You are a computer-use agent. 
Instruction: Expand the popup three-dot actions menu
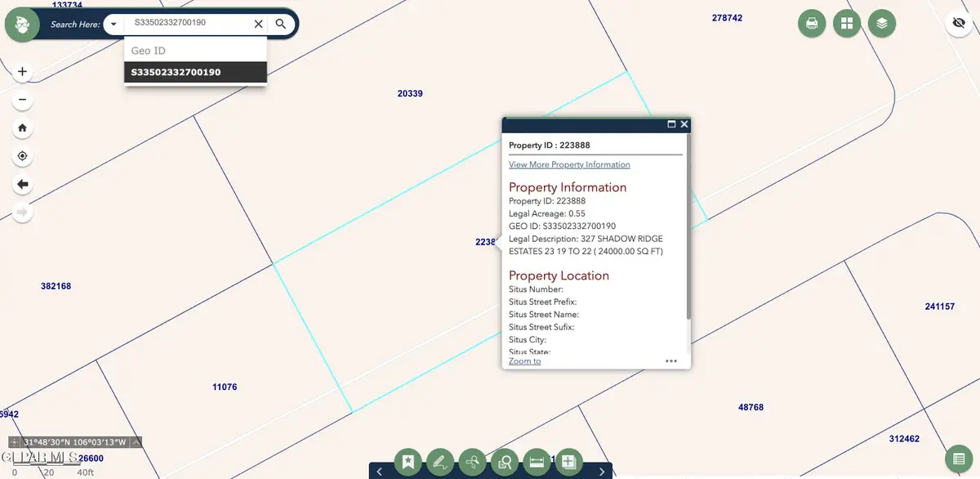(671, 360)
